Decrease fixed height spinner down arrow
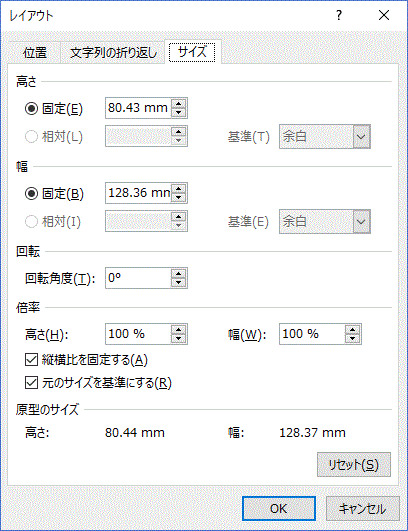Viewport: 408px width, 531px height. point(179,112)
